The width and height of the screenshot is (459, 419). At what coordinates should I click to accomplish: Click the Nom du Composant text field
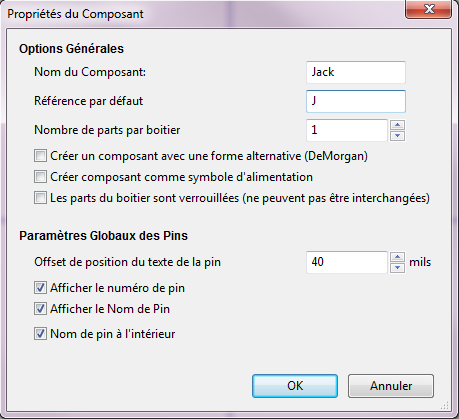tap(356, 72)
